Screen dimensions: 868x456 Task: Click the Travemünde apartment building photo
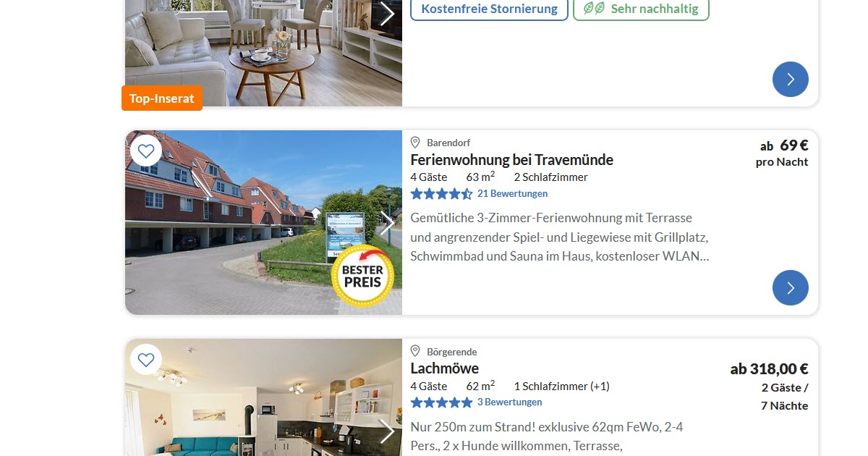[263, 223]
